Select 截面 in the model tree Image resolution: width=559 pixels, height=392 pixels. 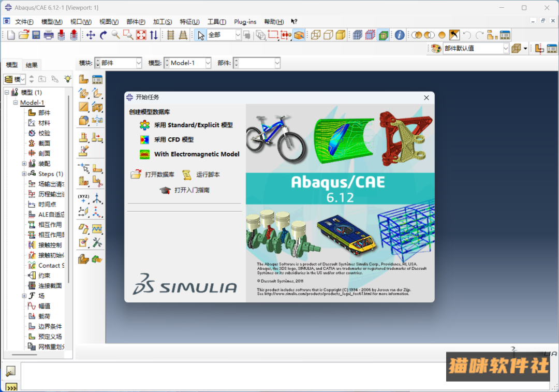[44, 143]
